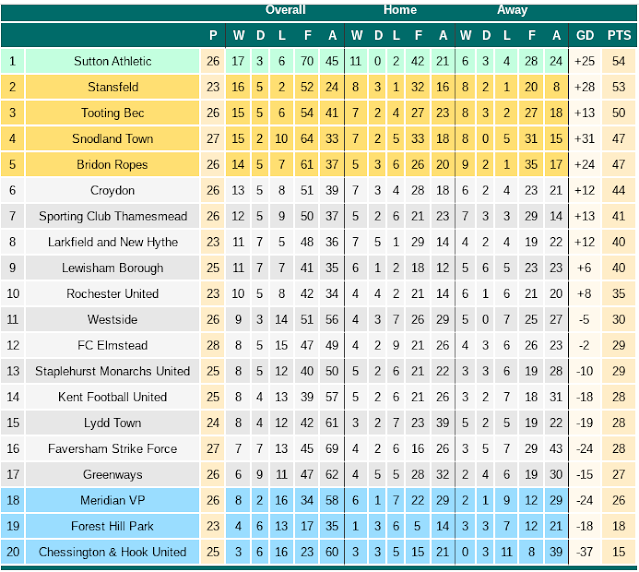Viewport: 639px width, 572px height.
Task: Sort by the GD column header
Action: [585, 35]
